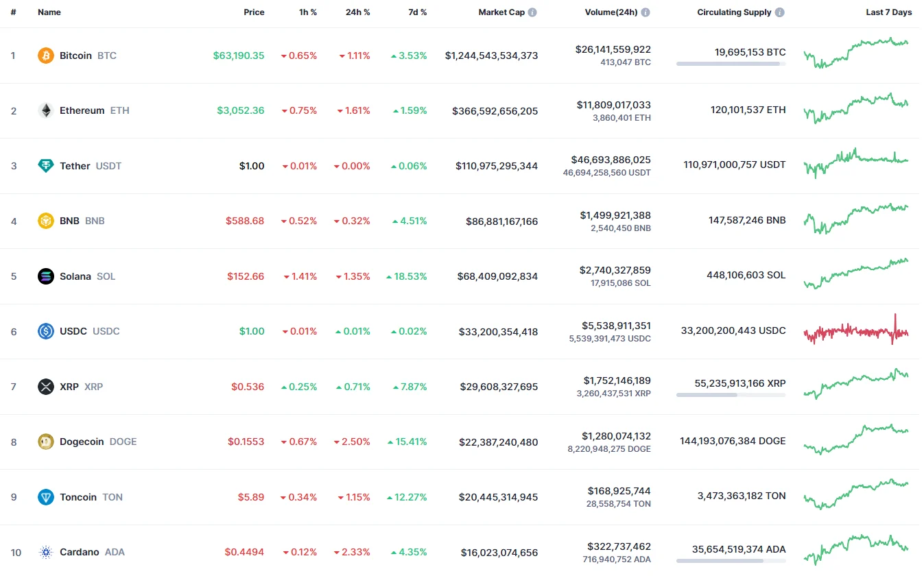Open the USDC coin name link
The height and width of the screenshot is (578, 924).
coord(73,331)
